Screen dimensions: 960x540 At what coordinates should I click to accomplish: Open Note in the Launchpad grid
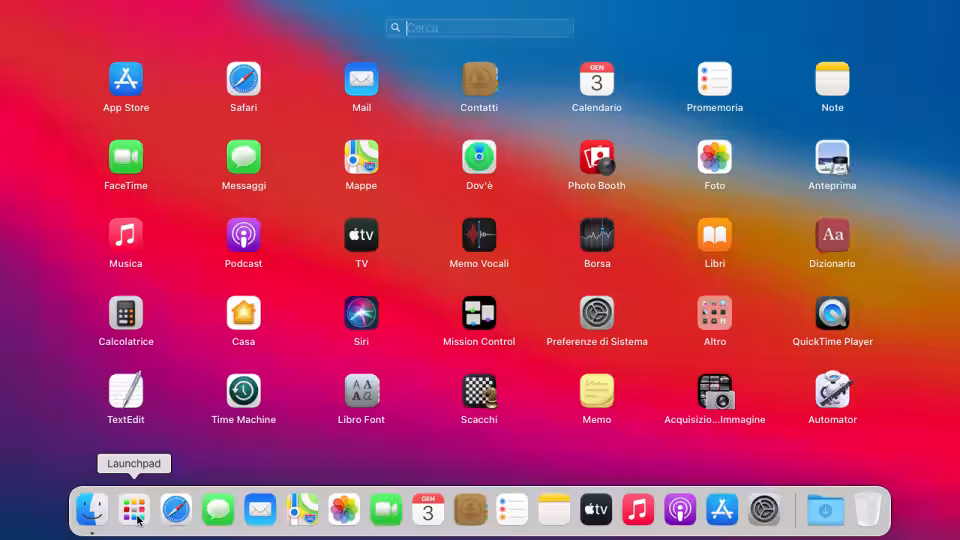[x=832, y=79]
